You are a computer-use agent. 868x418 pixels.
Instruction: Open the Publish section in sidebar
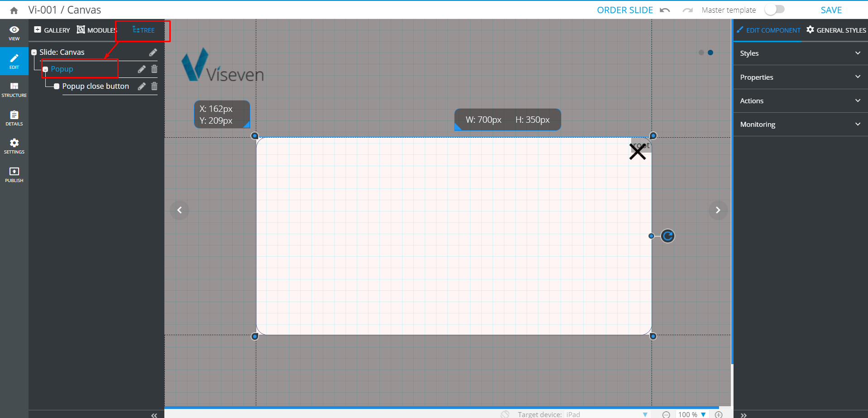click(14, 174)
